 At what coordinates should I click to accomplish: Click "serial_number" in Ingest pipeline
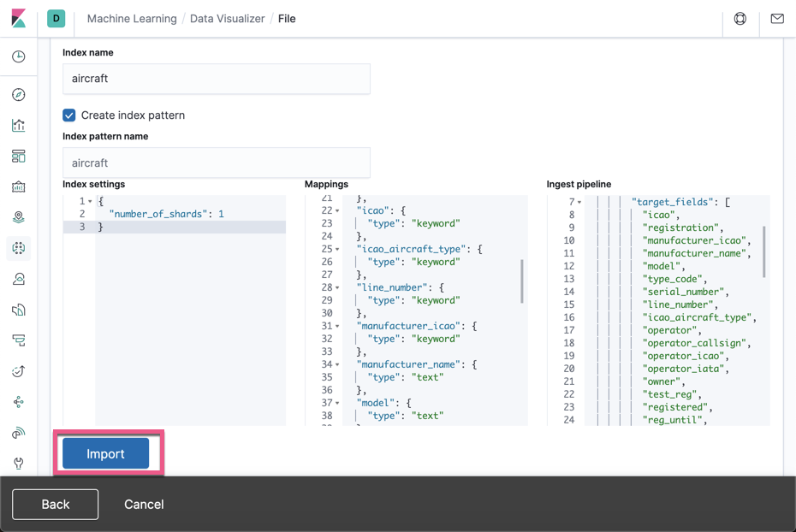point(683,292)
